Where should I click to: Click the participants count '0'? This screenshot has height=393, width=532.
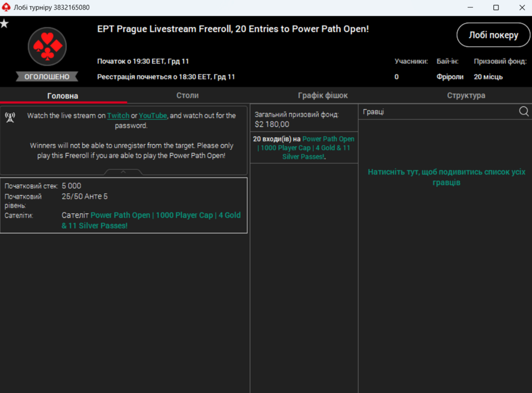coord(396,77)
